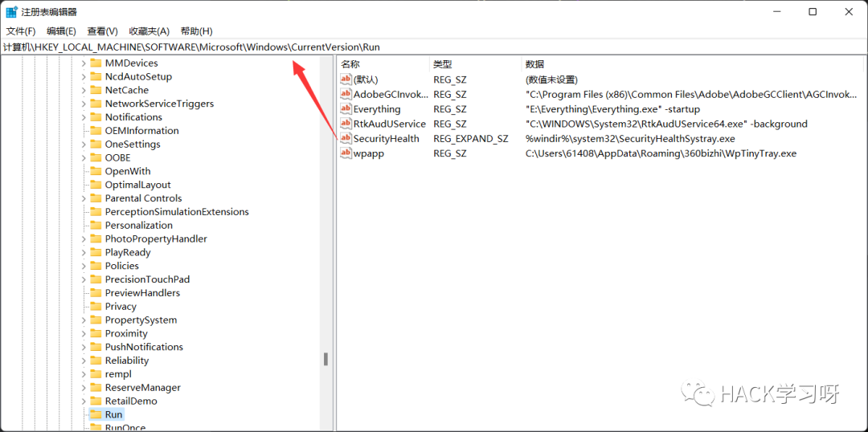Open the 帮助(H) menu
This screenshot has width=868, height=432.
[197, 31]
